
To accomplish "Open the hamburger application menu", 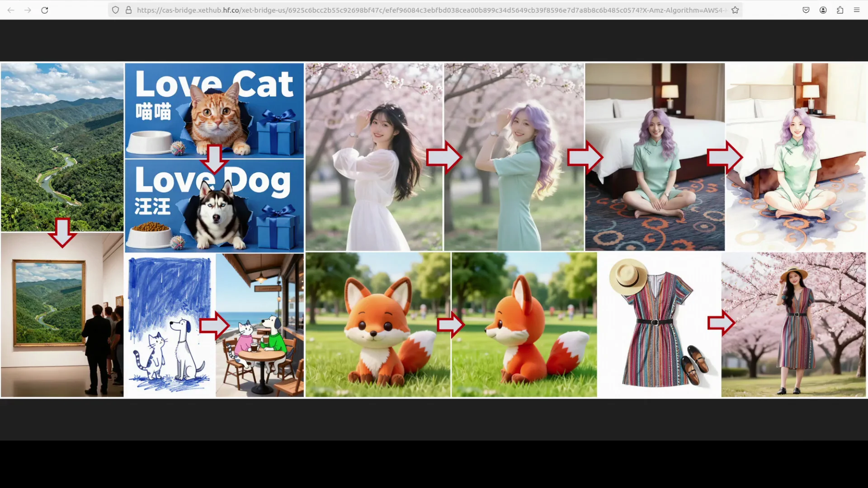I will 857,10.
